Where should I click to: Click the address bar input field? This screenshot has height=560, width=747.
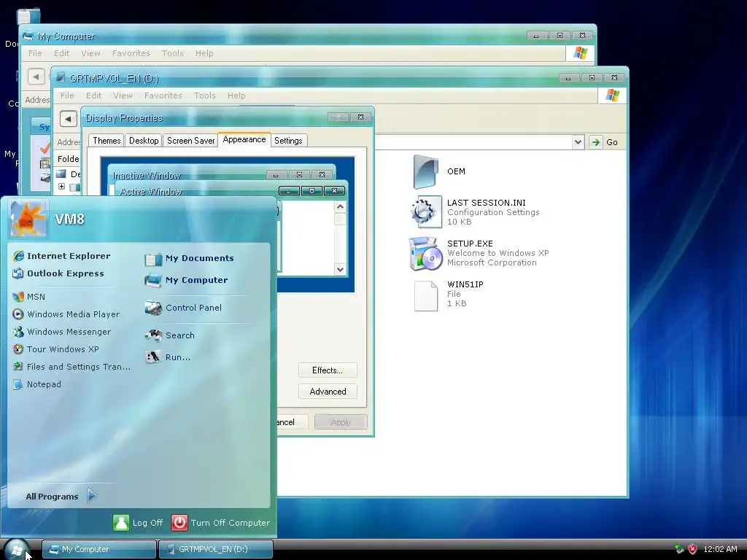click(x=473, y=142)
